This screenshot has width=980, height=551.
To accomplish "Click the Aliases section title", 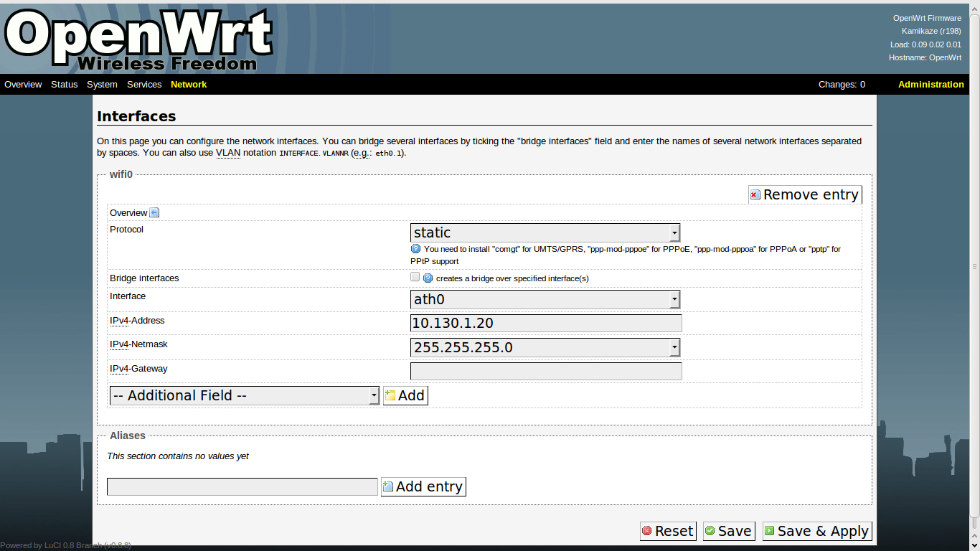I will 128,435.
